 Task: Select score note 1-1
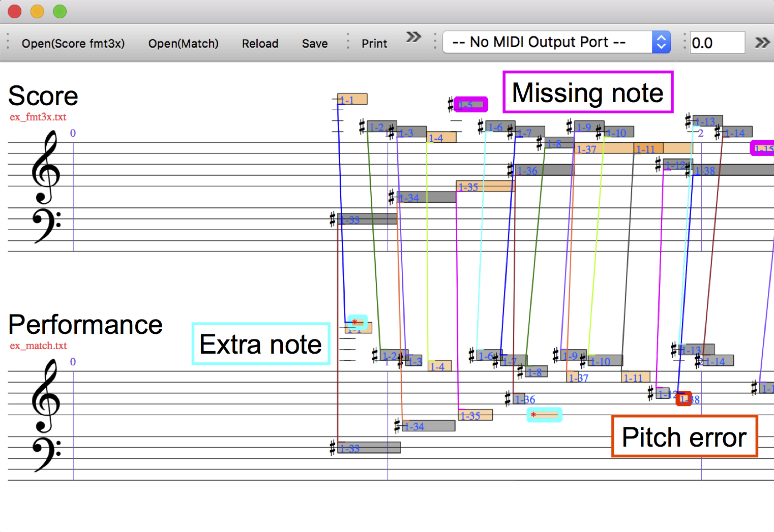click(x=352, y=99)
